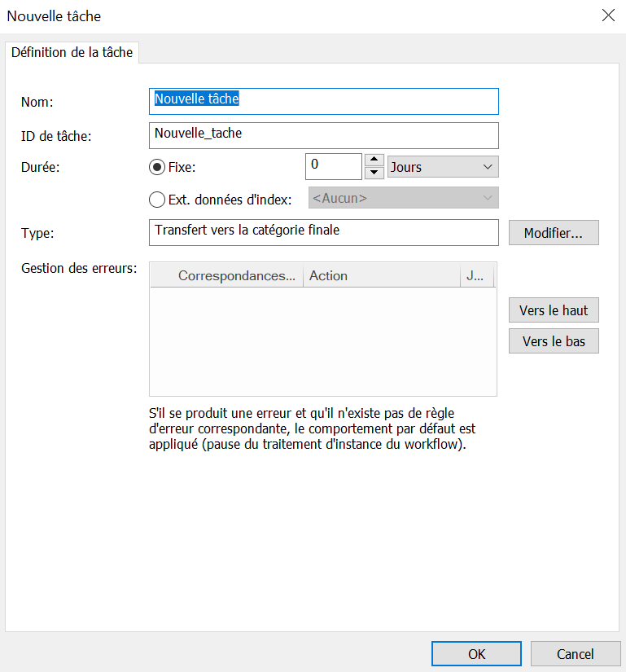
Task: Click the Gestion des erreurs label
Action: (x=79, y=268)
